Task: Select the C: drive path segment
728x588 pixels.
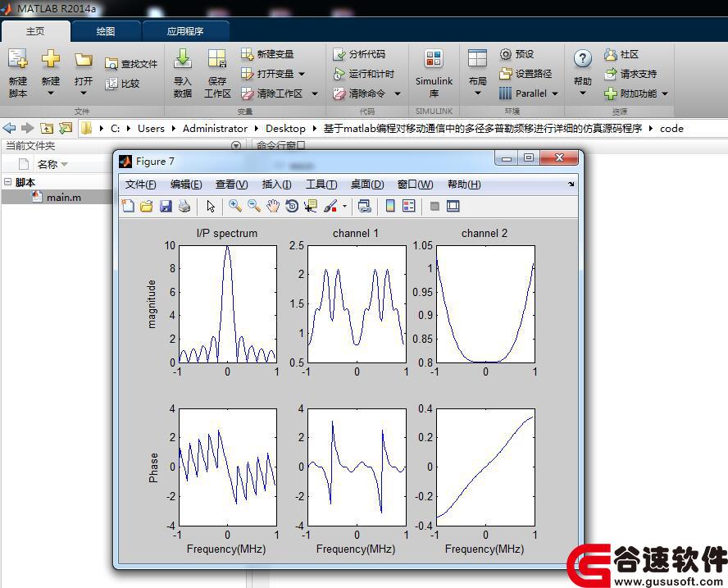Action: pyautogui.click(x=115, y=128)
